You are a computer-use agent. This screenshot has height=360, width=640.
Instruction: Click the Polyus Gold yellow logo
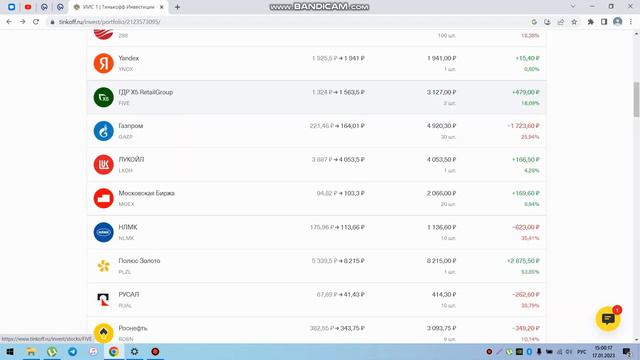[103, 266]
